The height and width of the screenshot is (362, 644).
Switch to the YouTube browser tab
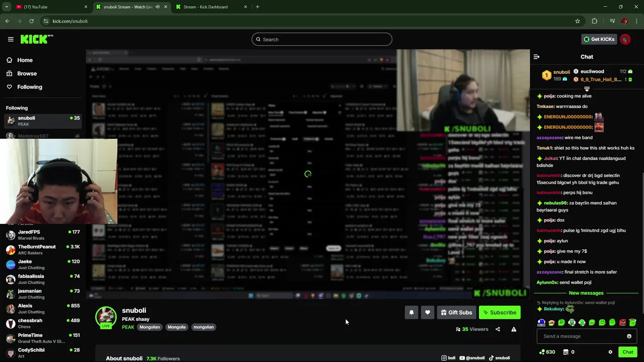(x=50, y=7)
